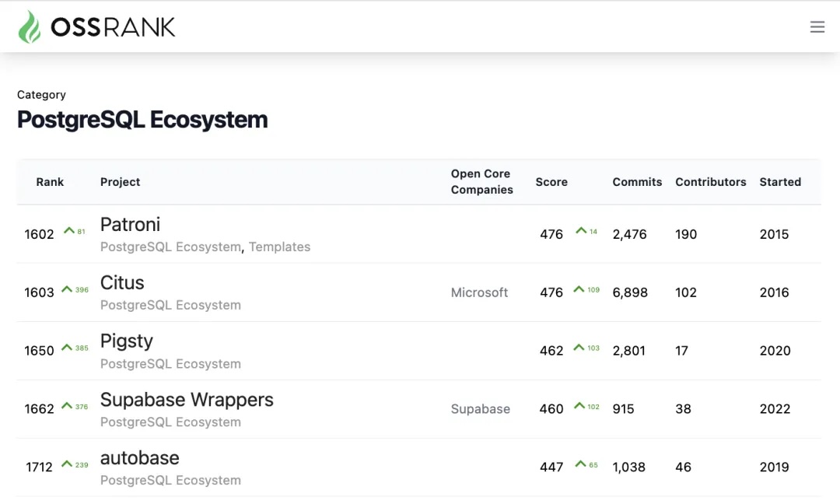840x504 pixels.
Task: Click the Score column header
Action: click(x=551, y=182)
